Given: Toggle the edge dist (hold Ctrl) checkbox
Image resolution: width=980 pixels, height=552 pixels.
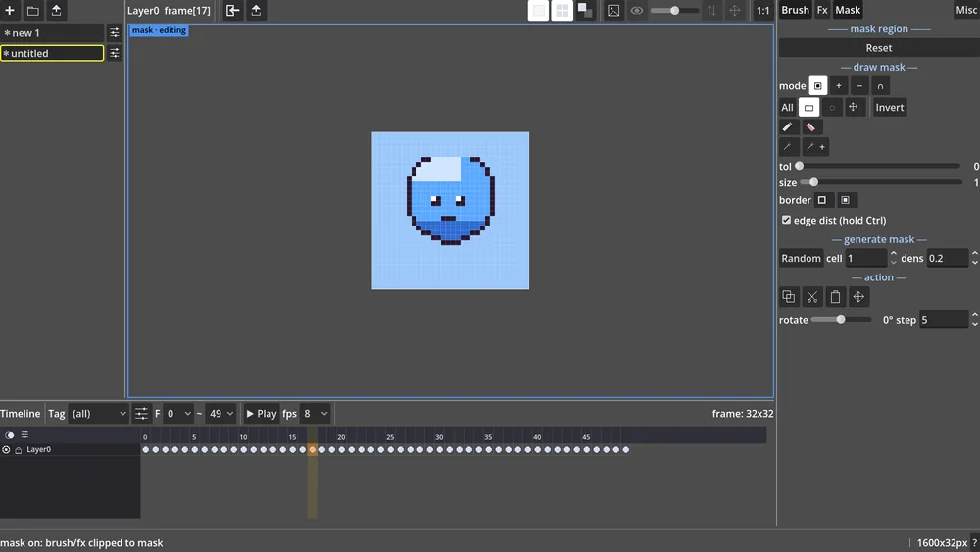Looking at the screenshot, I should [786, 220].
